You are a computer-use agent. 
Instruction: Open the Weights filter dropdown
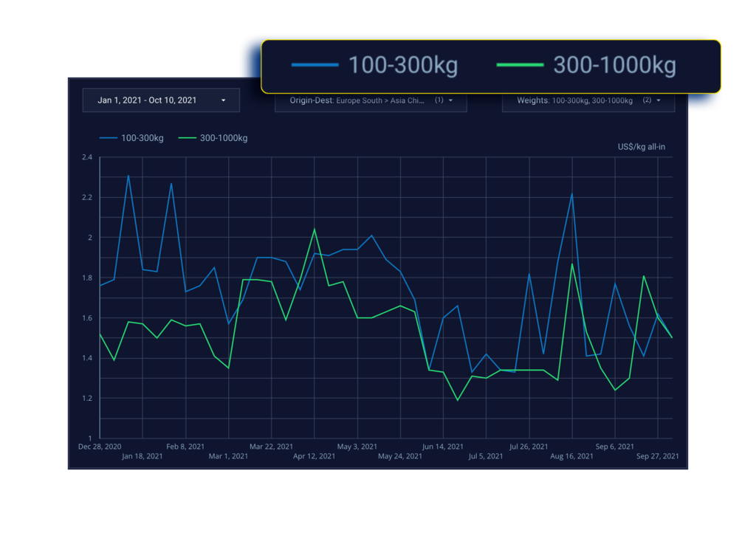(588, 101)
